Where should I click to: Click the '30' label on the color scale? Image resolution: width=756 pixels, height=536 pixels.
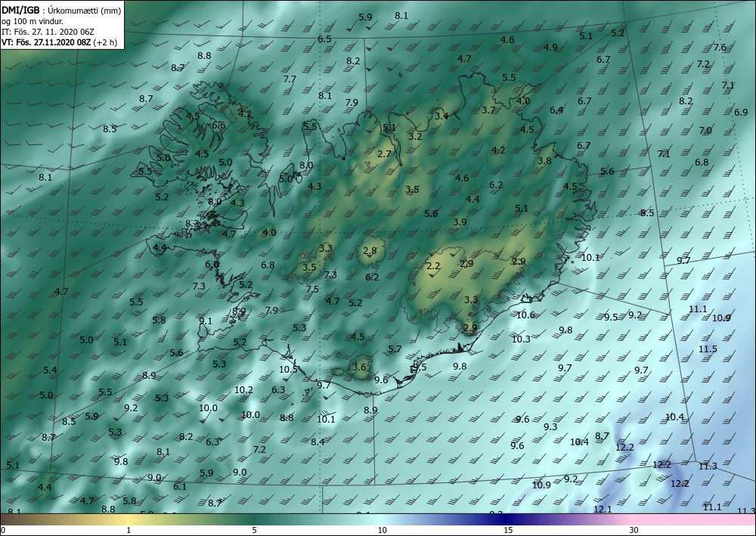634,531
